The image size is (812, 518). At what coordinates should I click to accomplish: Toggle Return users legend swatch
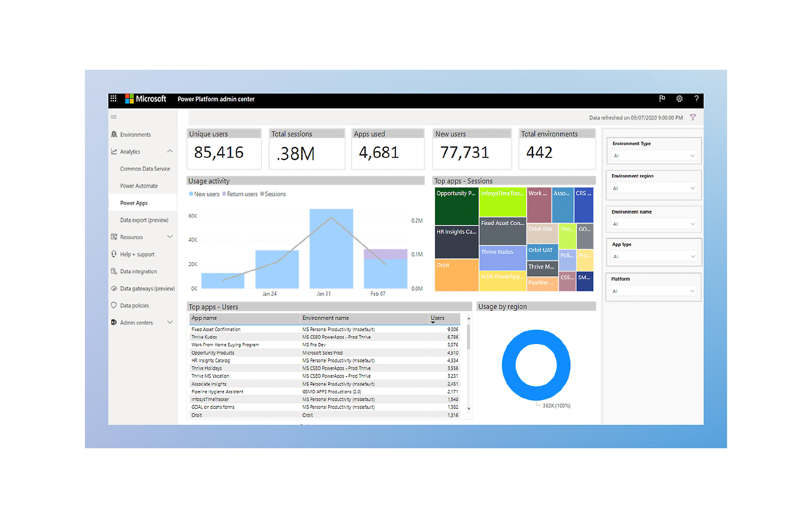click(x=224, y=194)
